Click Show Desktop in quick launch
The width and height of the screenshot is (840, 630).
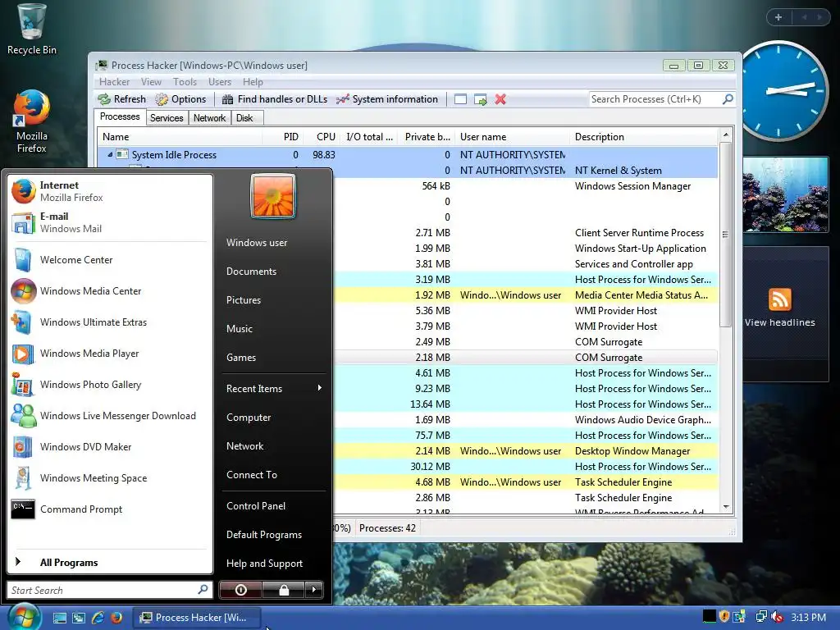tap(59, 617)
